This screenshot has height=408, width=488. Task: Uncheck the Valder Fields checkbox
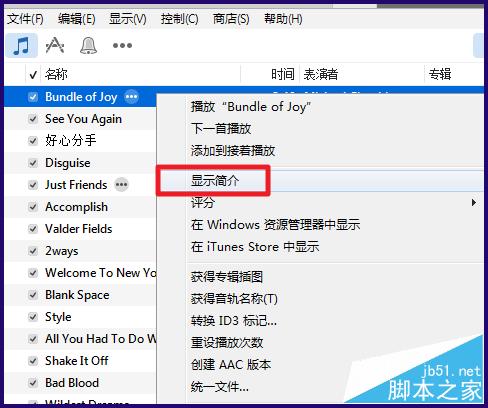click(x=33, y=229)
